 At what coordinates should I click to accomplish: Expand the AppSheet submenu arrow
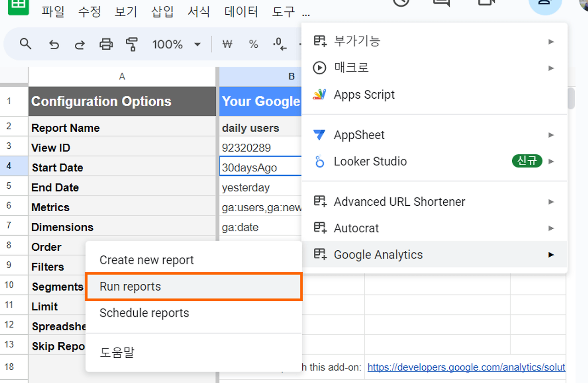pos(551,135)
